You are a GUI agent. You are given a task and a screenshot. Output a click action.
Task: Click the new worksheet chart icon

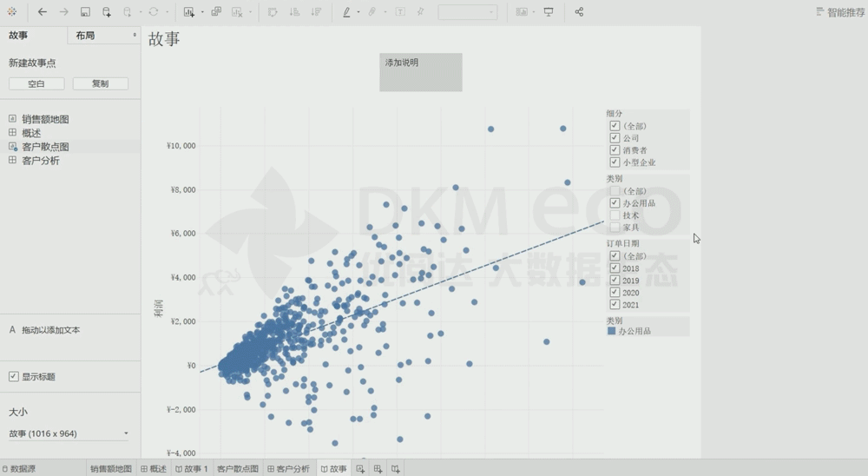click(189, 12)
